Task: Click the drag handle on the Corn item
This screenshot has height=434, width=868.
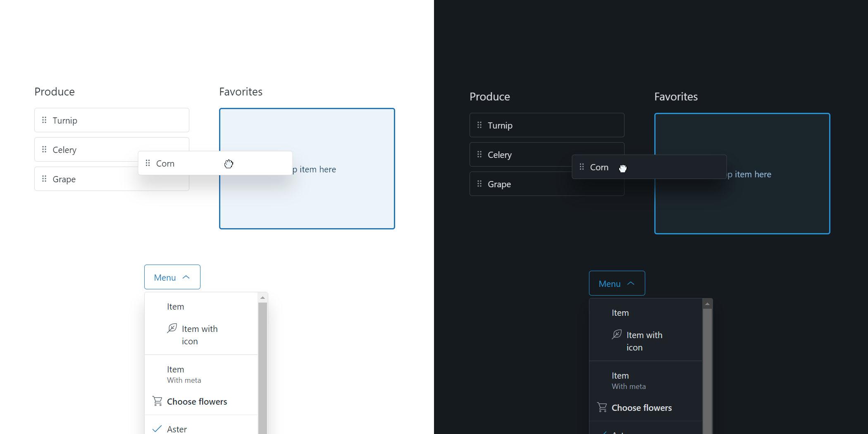Action: point(148,163)
